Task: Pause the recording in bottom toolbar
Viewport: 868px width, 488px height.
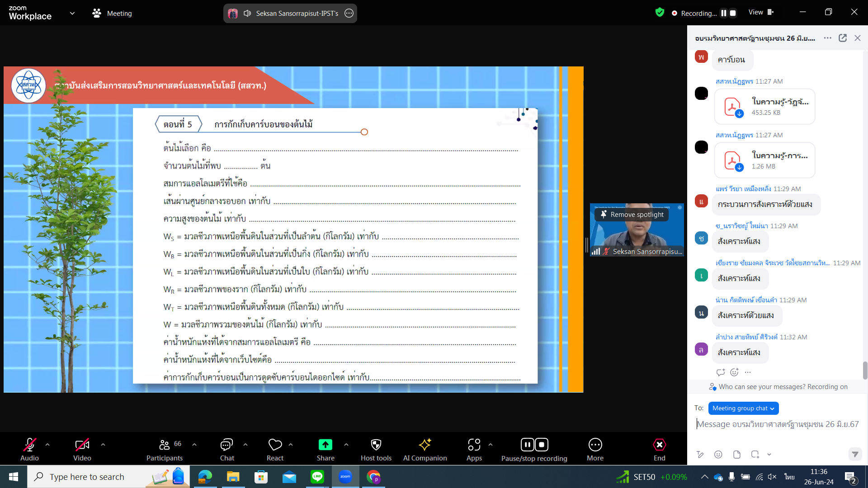Action: [x=527, y=445]
